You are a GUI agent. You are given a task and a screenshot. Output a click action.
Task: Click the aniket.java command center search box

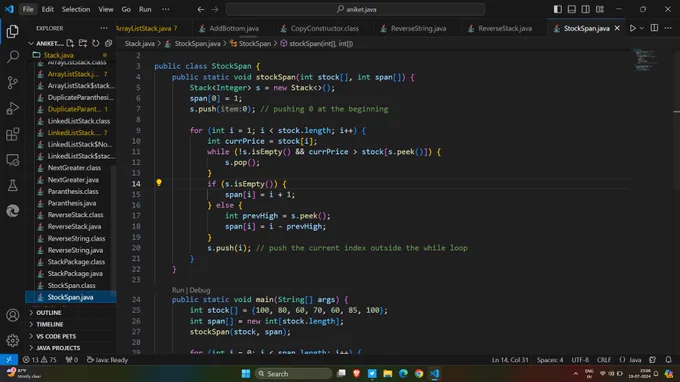click(x=355, y=9)
